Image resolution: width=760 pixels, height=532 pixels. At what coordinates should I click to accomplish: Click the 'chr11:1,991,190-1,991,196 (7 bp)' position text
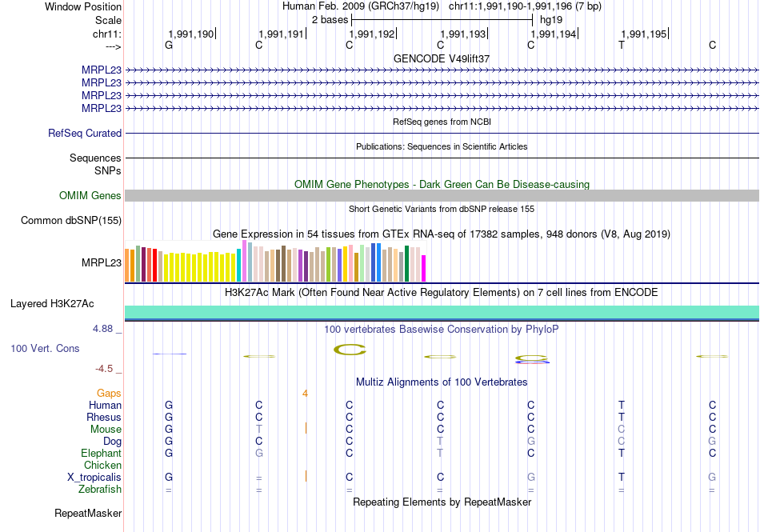525,6
